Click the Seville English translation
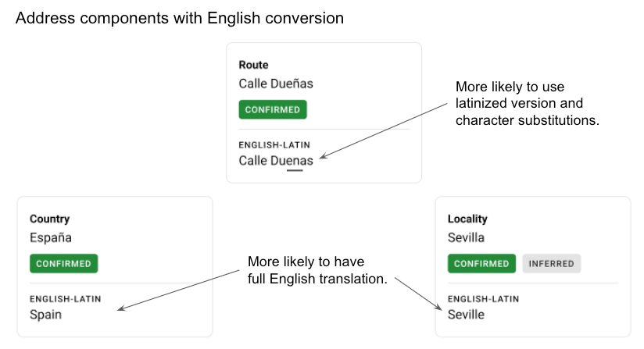Viewport: 644px width, 349px height. [466, 315]
